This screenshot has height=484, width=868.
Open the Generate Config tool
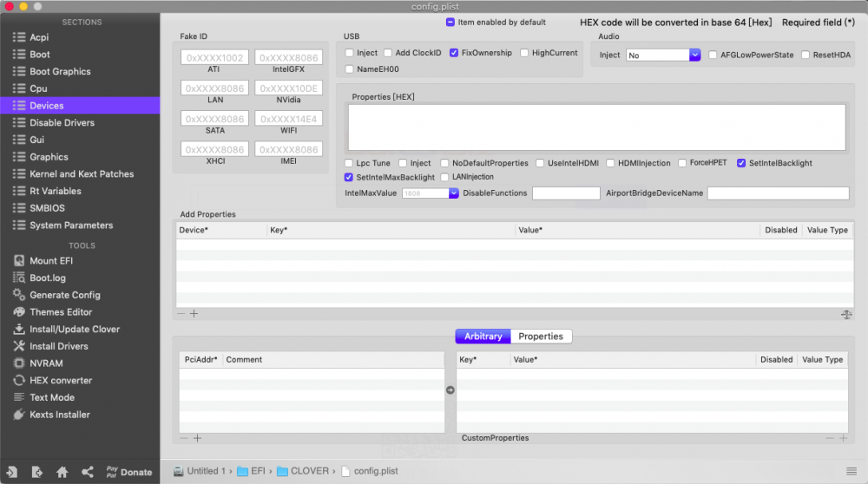click(x=64, y=295)
